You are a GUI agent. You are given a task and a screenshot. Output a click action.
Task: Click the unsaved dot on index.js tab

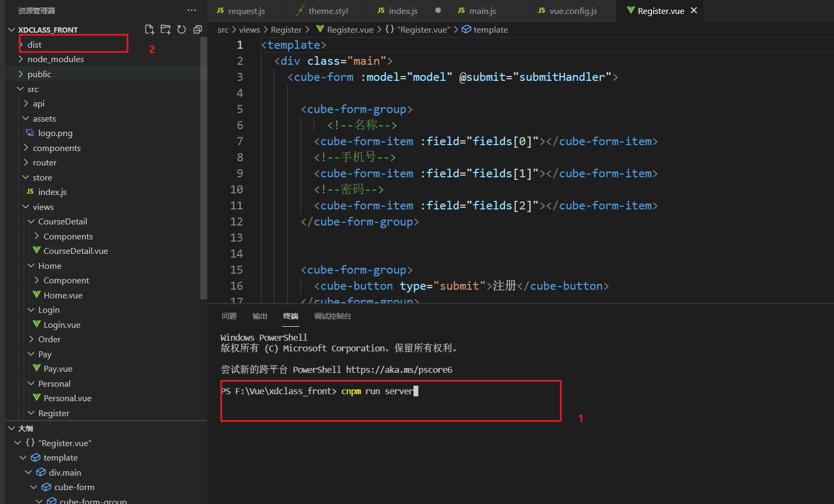(438, 10)
